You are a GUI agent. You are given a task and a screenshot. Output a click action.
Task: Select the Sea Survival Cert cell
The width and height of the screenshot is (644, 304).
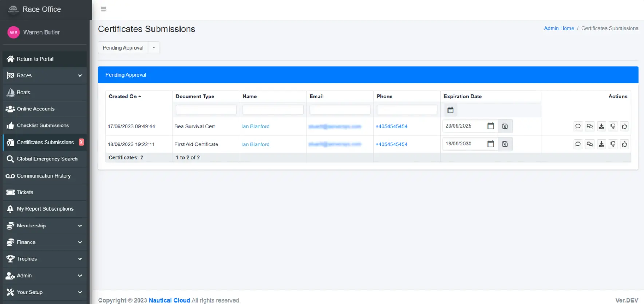206,126
